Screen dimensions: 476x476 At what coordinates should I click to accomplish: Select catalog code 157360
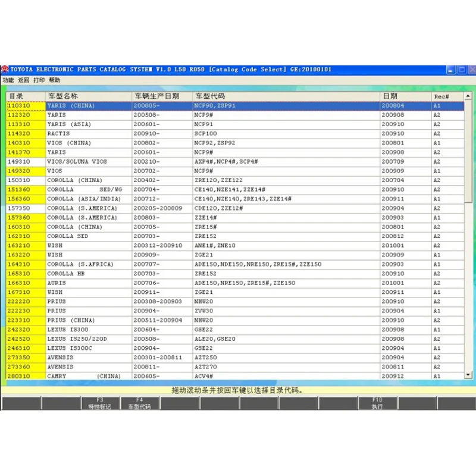(x=26, y=218)
